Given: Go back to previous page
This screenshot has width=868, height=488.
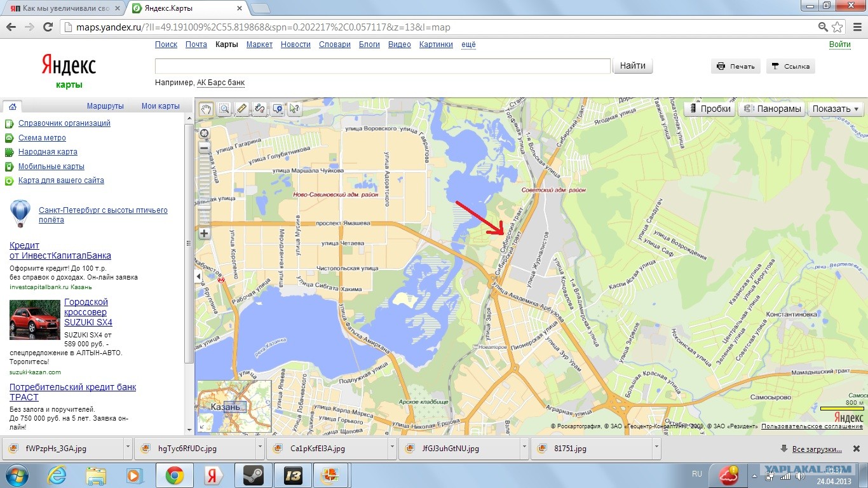Looking at the screenshot, I should tap(11, 27).
